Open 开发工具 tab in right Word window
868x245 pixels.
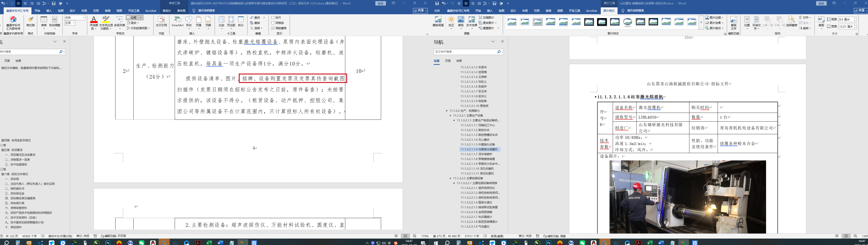[574, 11]
